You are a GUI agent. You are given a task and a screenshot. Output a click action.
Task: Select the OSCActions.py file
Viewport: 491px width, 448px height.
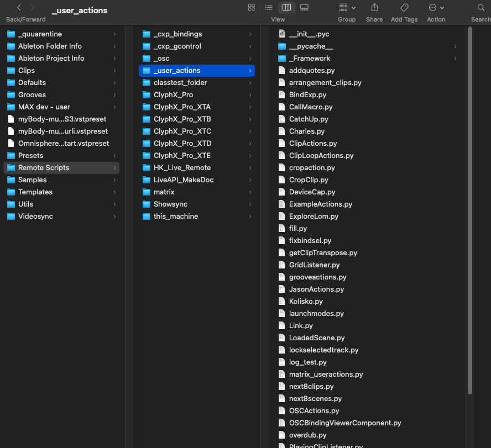point(314,410)
